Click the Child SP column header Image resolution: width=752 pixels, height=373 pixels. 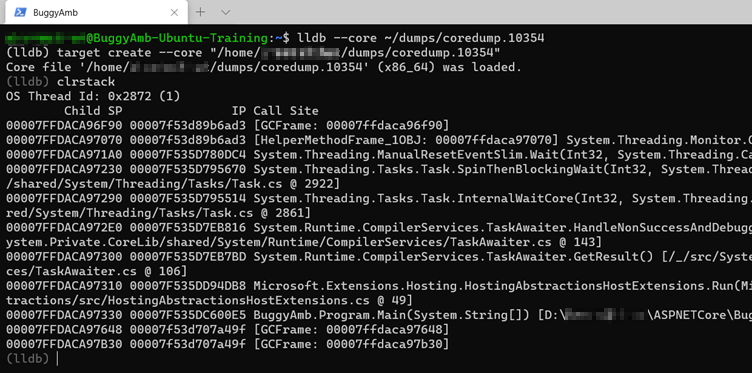[93, 111]
